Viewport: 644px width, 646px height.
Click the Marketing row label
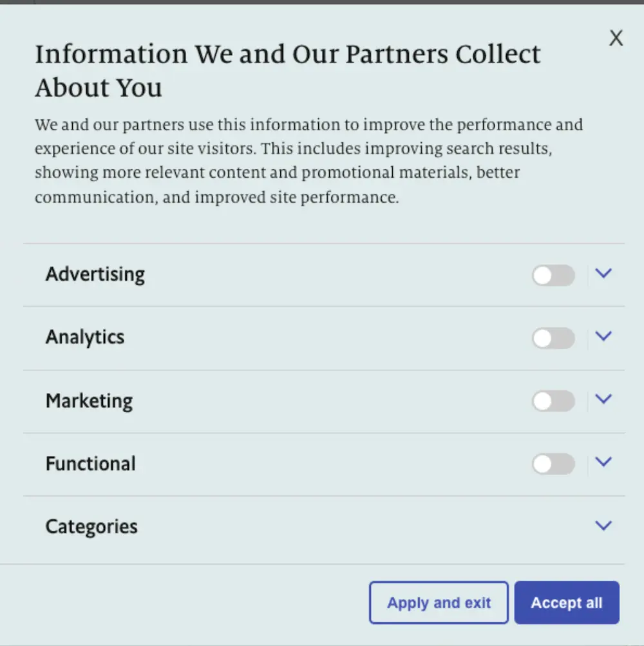pyautogui.click(x=89, y=401)
